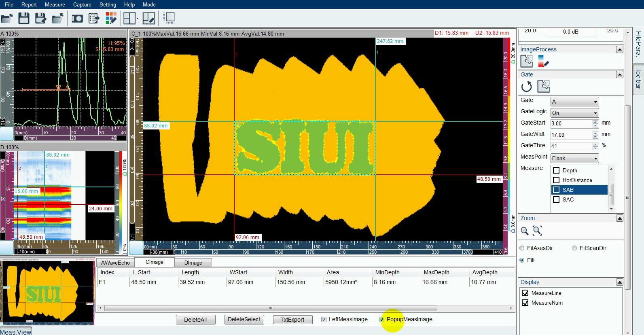The image size is (644, 335).
Task: Open the Measure menu
Action: tap(55, 4)
